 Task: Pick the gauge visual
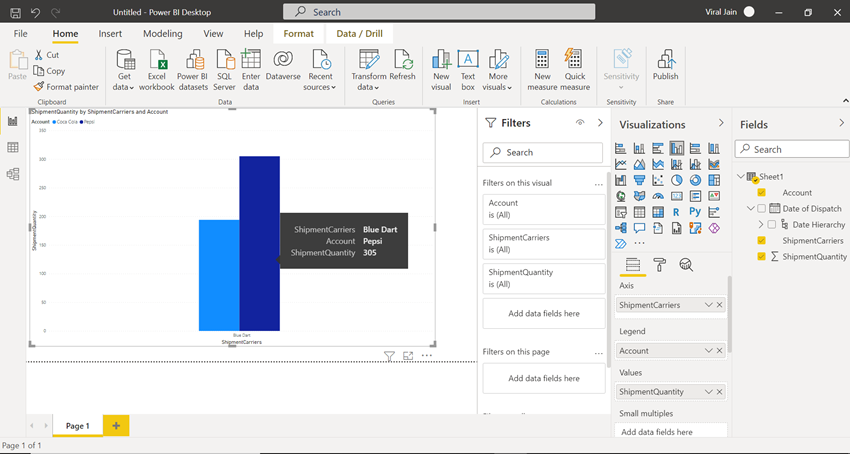pyautogui.click(x=658, y=196)
